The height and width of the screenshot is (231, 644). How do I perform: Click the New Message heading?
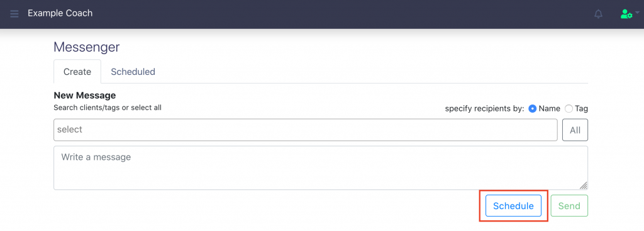coord(85,96)
